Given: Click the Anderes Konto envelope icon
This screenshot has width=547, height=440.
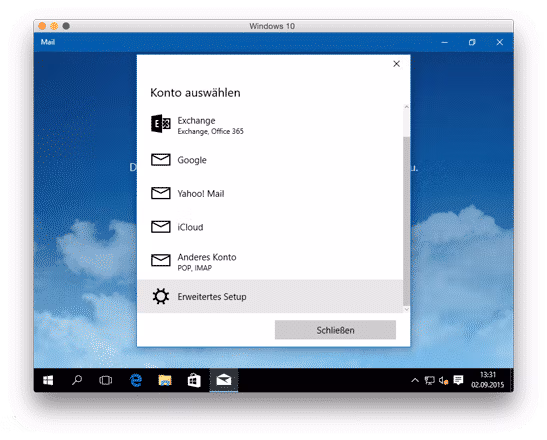Looking at the screenshot, I should [161, 260].
